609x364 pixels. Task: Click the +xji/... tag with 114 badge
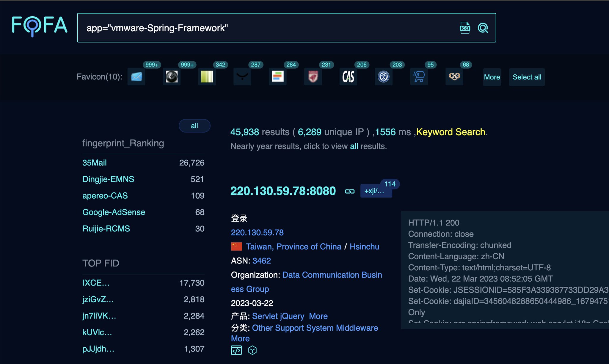point(376,191)
